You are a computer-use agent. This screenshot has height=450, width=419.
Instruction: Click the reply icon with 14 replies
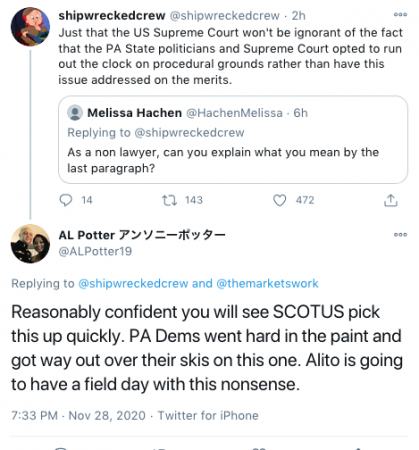pyautogui.click(x=66, y=200)
